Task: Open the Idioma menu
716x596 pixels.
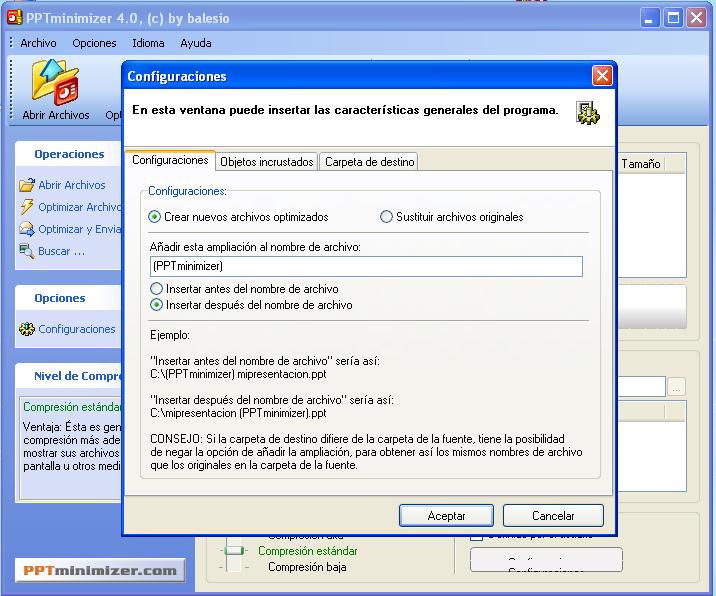Action: click(x=148, y=43)
